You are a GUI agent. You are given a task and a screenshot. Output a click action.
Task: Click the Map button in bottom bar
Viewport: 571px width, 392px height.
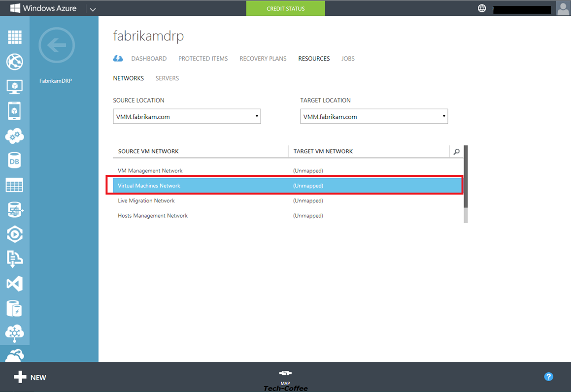click(x=285, y=377)
